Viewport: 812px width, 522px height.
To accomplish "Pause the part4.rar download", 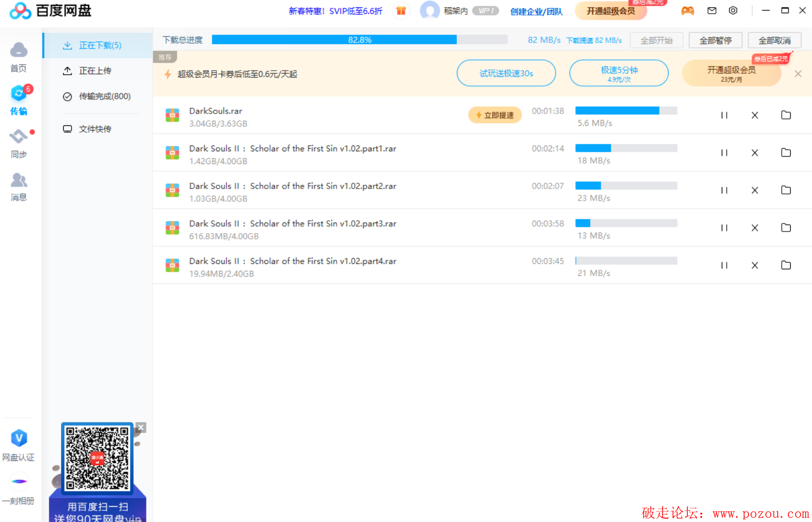I will click(x=724, y=266).
